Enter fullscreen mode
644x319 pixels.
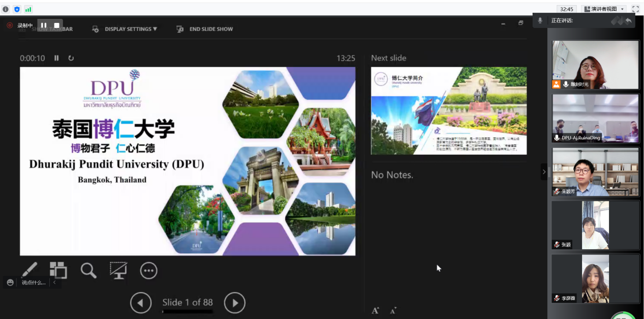point(635,9)
